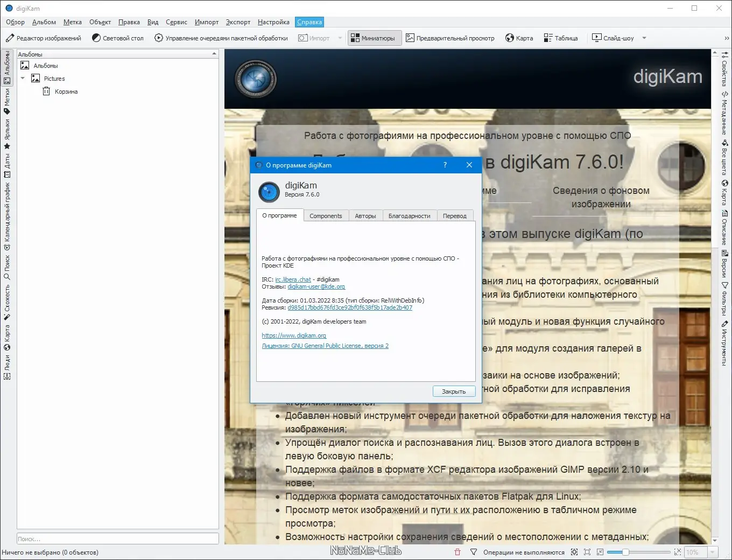Open the Сервис menu
This screenshot has height=560, width=732.
pyautogui.click(x=177, y=22)
